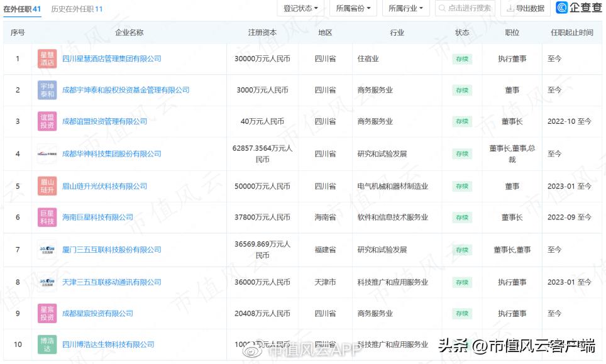Select the 巨星科技 company icon
The width and height of the screenshot is (606, 364).
pos(47,218)
